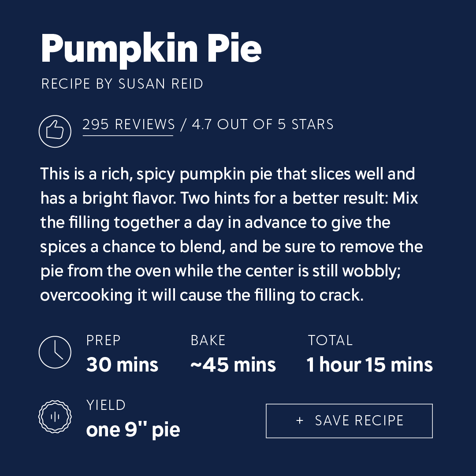This screenshot has height=476, width=476.
Task: Click the thumbs-up reviews icon
Action: click(x=55, y=131)
